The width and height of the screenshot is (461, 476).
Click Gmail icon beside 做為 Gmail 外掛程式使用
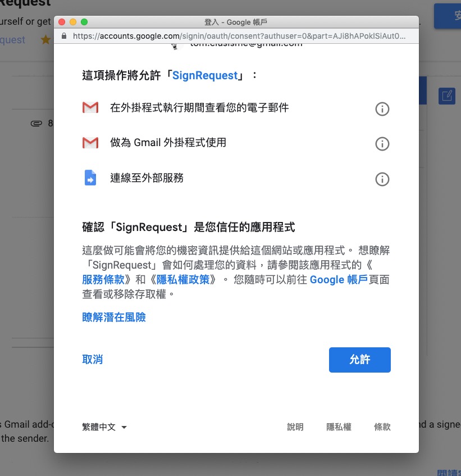tap(90, 143)
